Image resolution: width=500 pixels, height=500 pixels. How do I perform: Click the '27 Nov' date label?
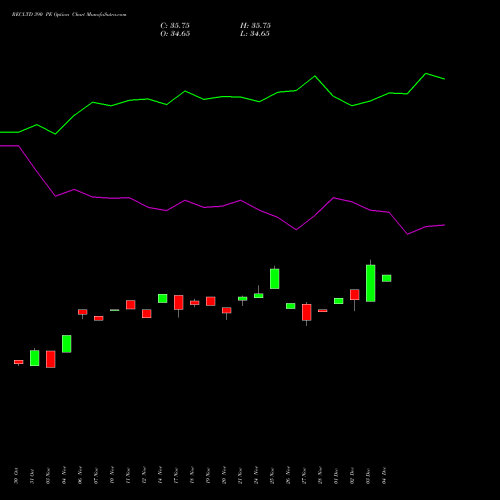tap(304, 476)
